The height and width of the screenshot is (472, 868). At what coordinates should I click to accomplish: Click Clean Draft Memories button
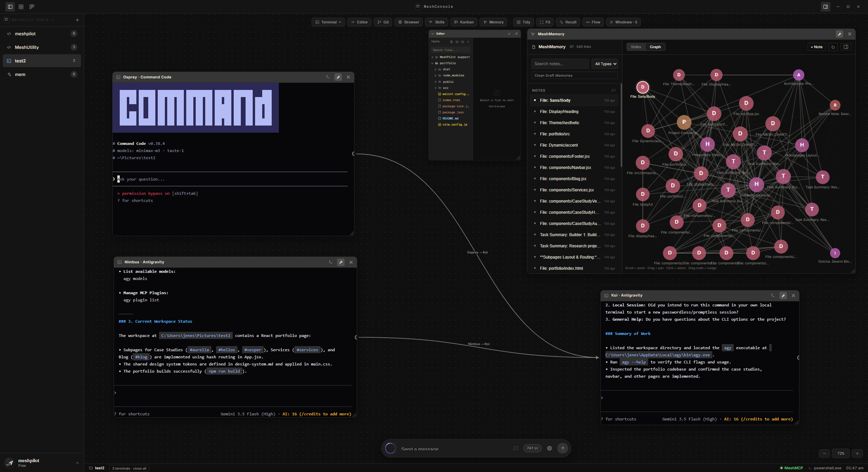575,75
